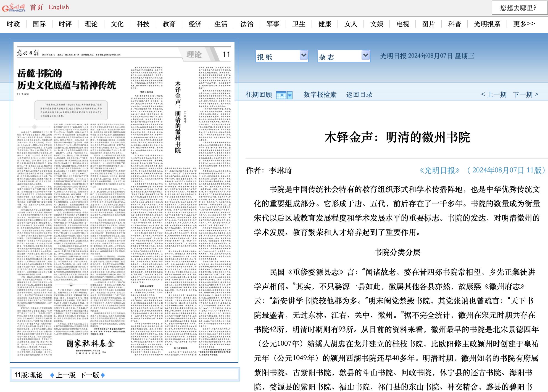
Task: Open the 女人 section
Action: (x=351, y=24)
